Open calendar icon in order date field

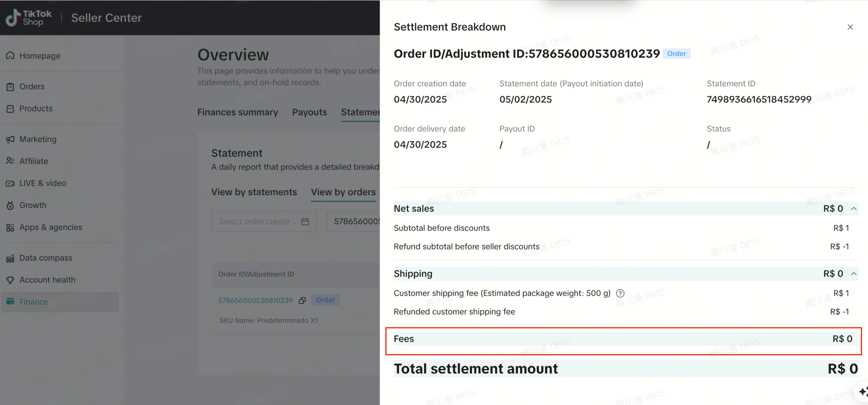click(x=305, y=222)
